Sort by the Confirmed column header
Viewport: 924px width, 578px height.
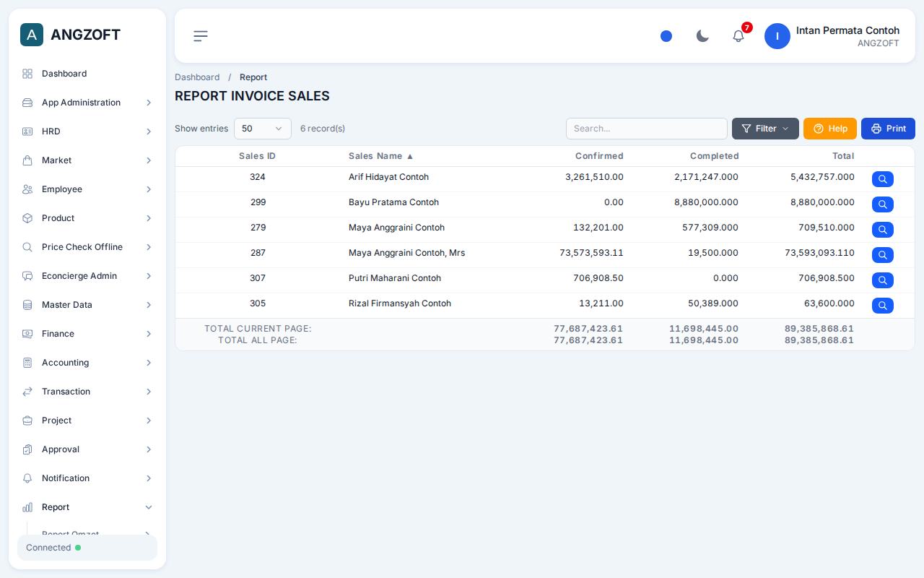click(x=599, y=156)
